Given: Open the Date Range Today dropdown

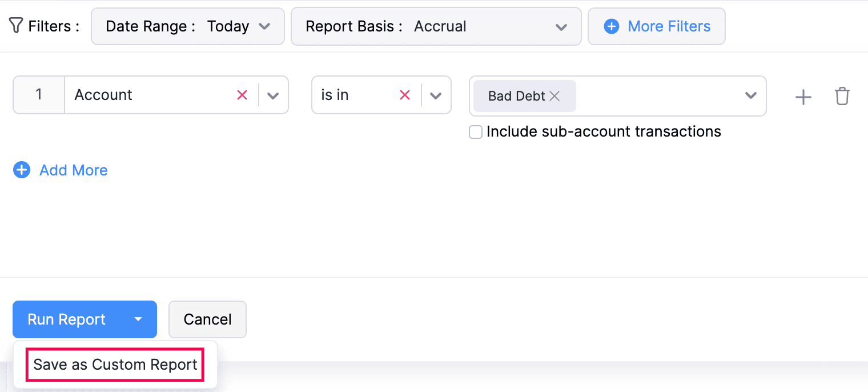Looking at the screenshot, I should [264, 26].
